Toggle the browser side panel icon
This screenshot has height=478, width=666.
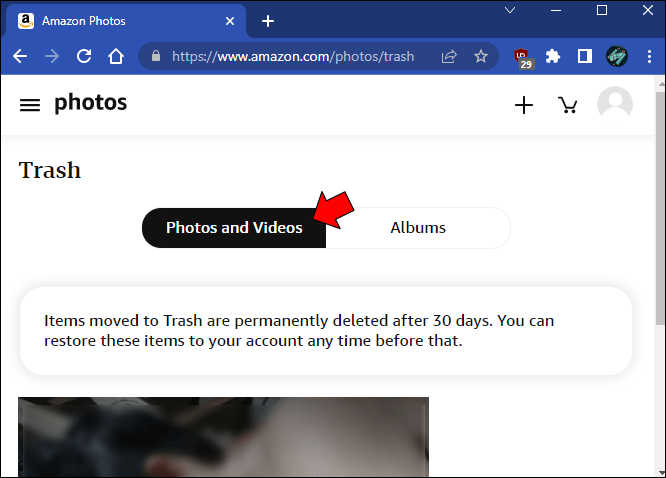(x=585, y=56)
